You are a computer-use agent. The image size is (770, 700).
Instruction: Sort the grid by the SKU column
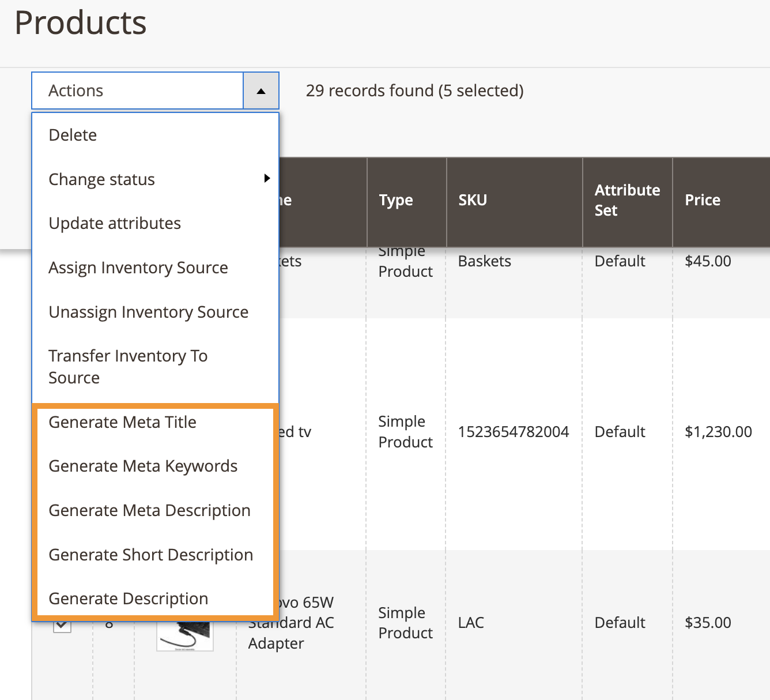473,200
